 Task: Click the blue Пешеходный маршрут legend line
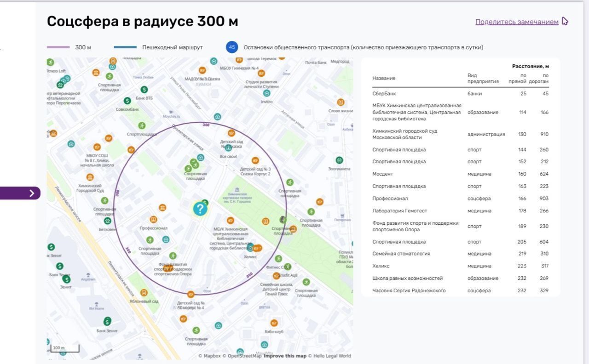pyautogui.click(x=125, y=47)
